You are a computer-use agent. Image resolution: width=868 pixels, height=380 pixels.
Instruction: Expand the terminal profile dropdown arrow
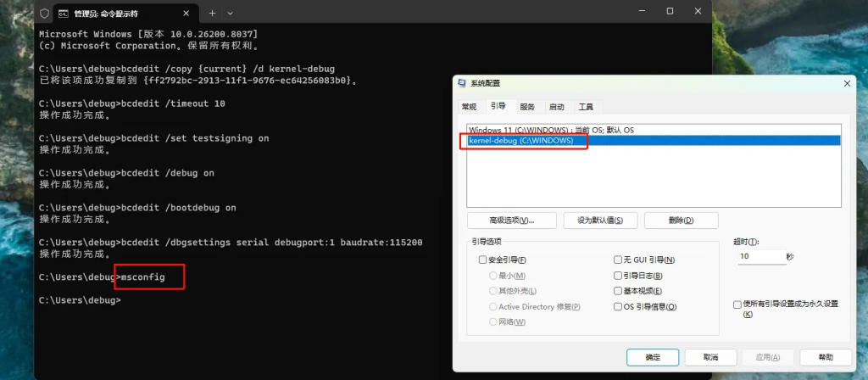(x=231, y=13)
